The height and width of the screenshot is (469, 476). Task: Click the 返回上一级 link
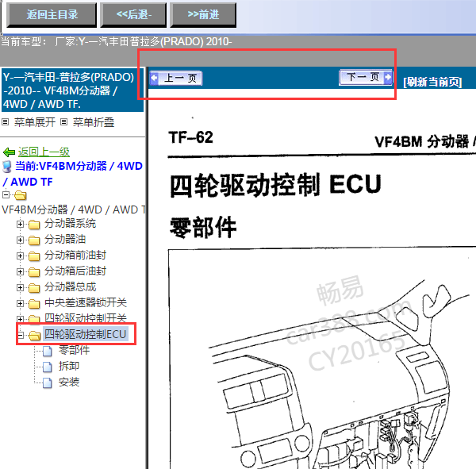pyautogui.click(x=44, y=152)
